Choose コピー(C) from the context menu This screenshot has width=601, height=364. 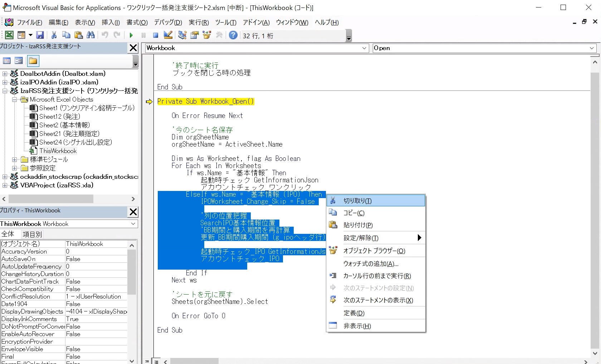[376, 213]
